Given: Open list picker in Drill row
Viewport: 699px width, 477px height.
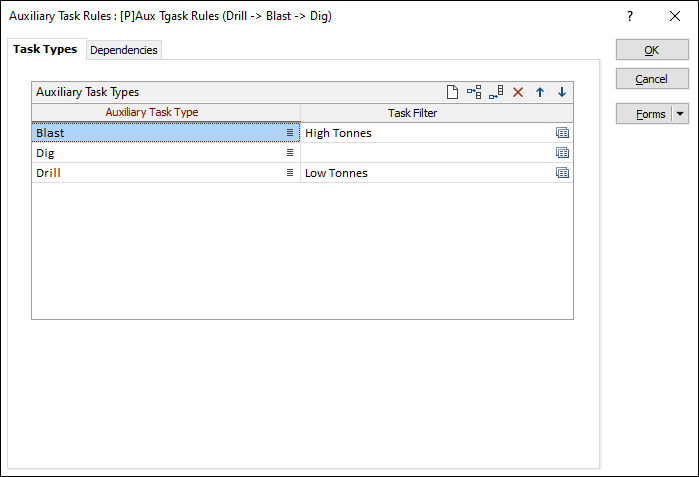Looking at the screenshot, I should click(290, 173).
